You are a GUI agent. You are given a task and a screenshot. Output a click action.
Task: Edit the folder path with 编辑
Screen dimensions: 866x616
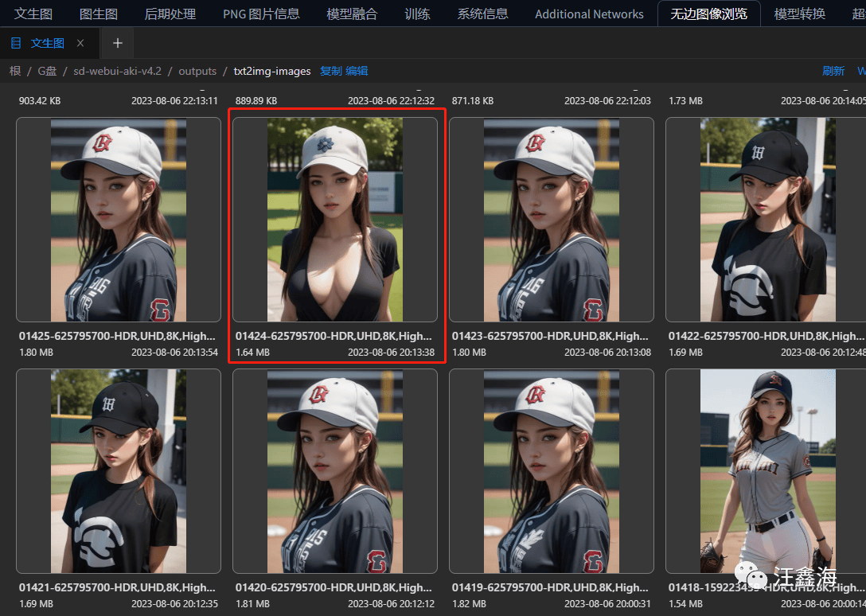tap(357, 71)
